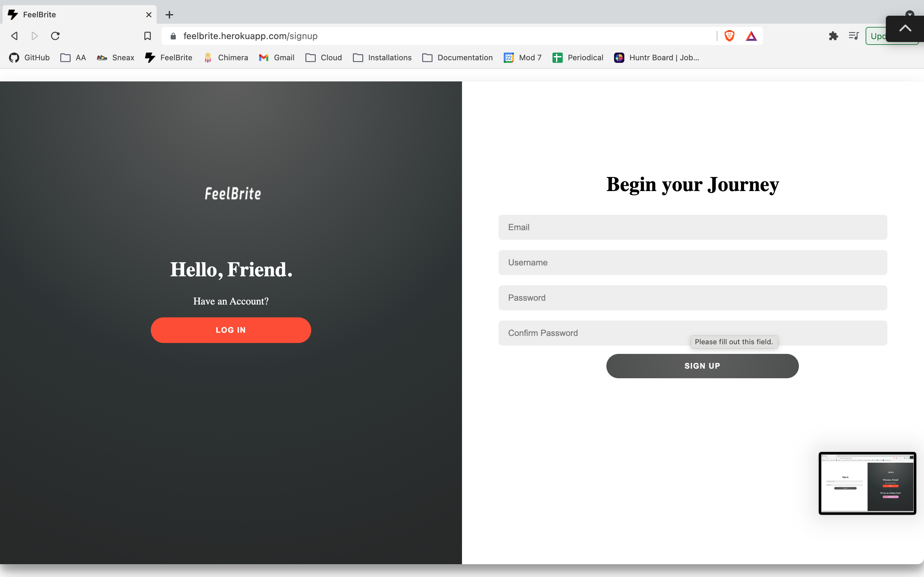
Task: Click the bookmark this page icon
Action: (147, 36)
